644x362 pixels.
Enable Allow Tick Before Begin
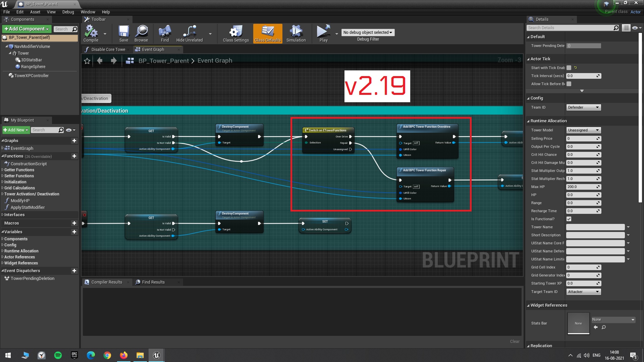pyautogui.click(x=569, y=84)
